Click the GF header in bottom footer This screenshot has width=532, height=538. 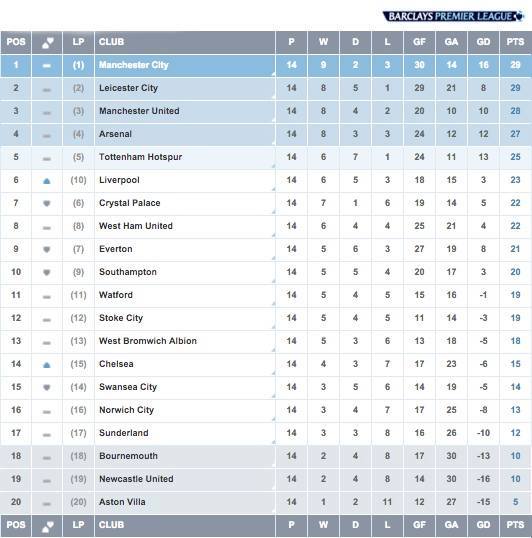click(x=419, y=525)
